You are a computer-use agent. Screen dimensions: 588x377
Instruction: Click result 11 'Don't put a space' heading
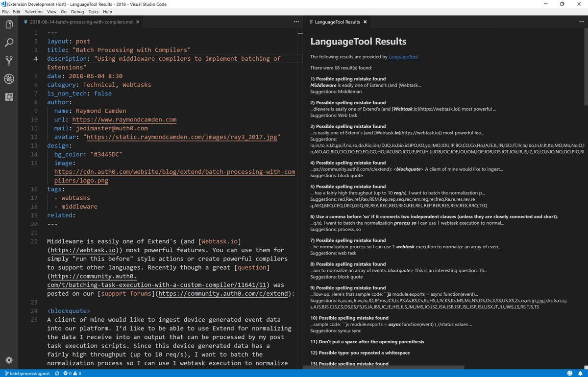coord(367,342)
